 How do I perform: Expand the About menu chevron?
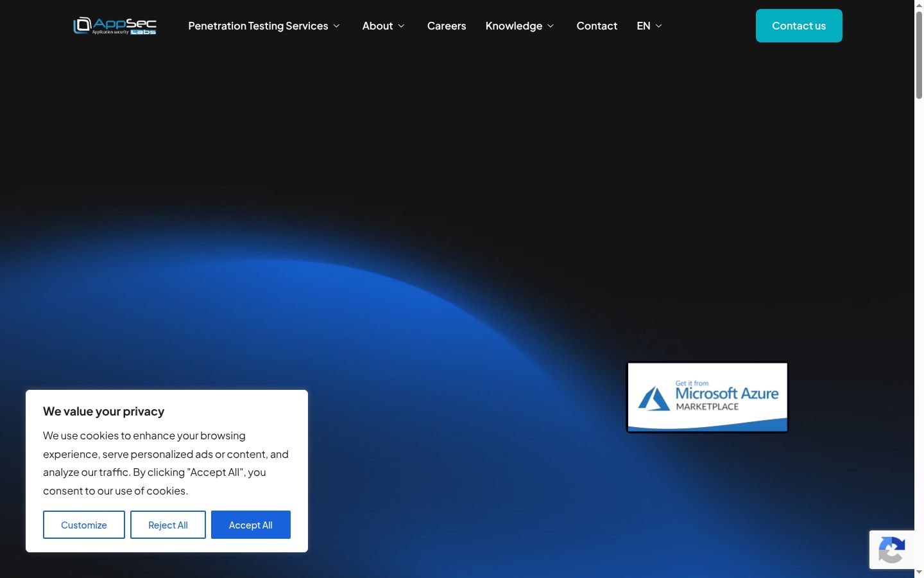(401, 26)
